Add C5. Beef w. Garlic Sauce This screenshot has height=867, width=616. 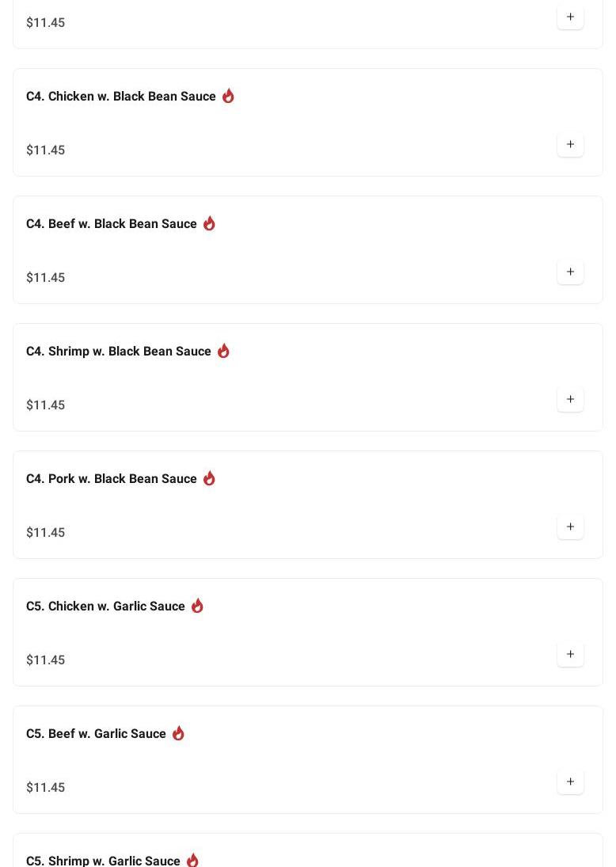tap(570, 782)
